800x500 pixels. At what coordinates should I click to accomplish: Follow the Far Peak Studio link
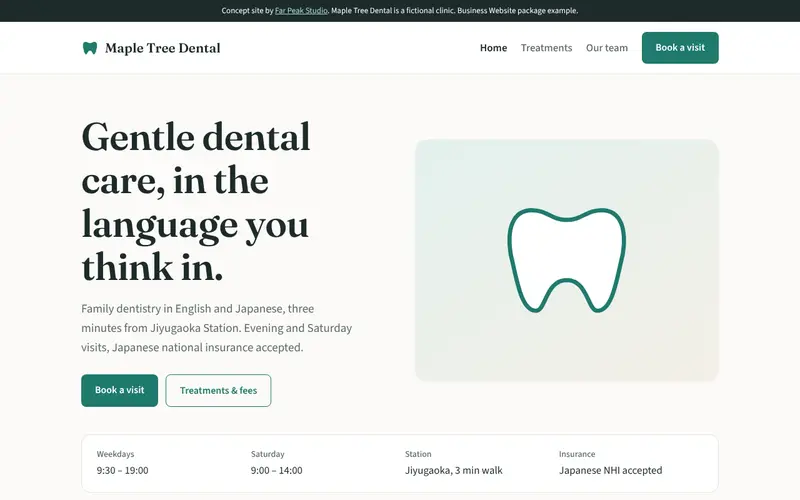click(301, 11)
